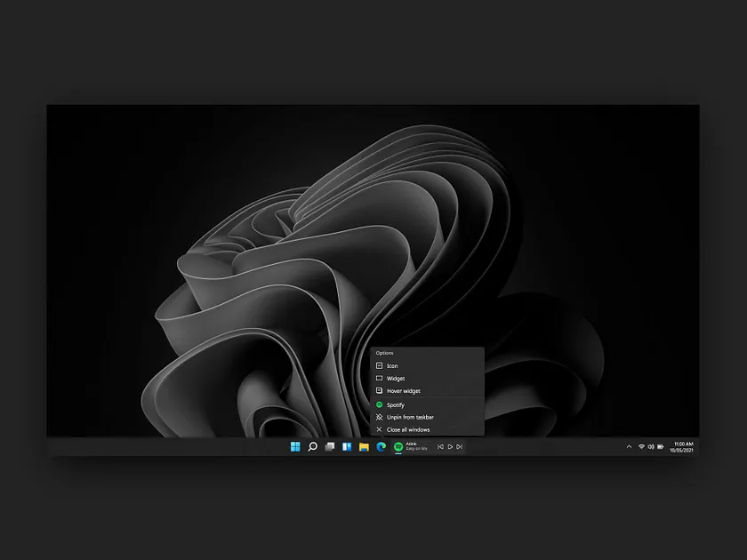Click the battery icon in the system tray
The image size is (747, 560).
[661, 447]
